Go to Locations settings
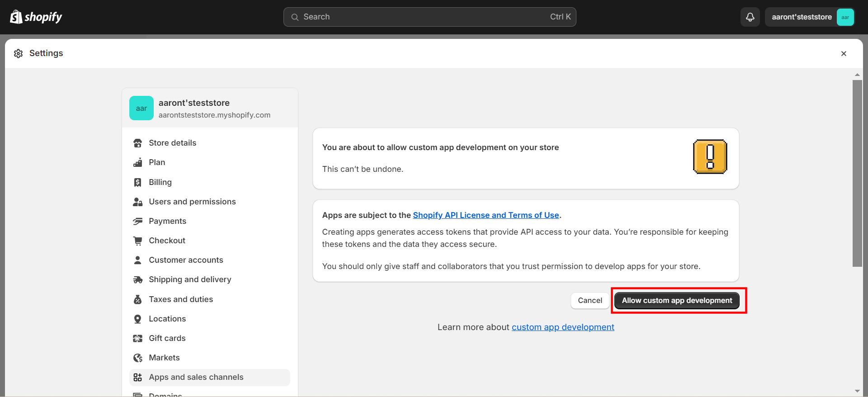The width and height of the screenshot is (868, 397). 210,319
